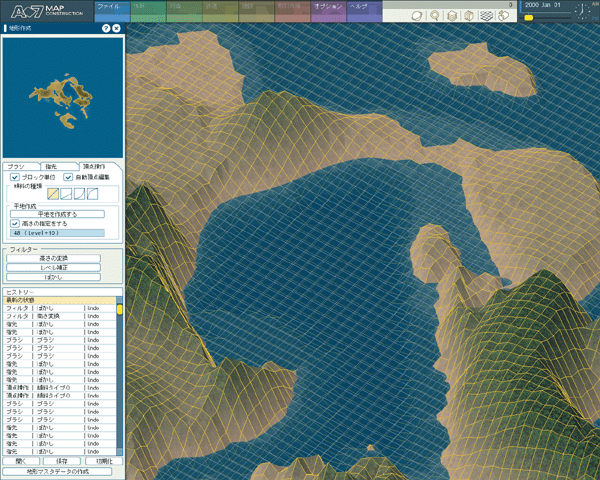The width and height of the screenshot is (600, 480).
Task: Close the 地形作成 panel with X icon
Action: [x=117, y=28]
